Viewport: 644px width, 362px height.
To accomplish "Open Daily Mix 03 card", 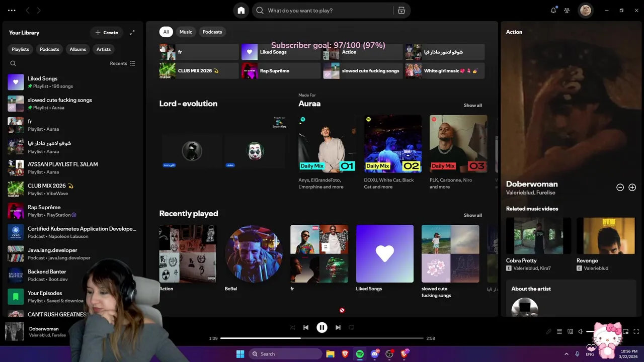I will (458, 152).
